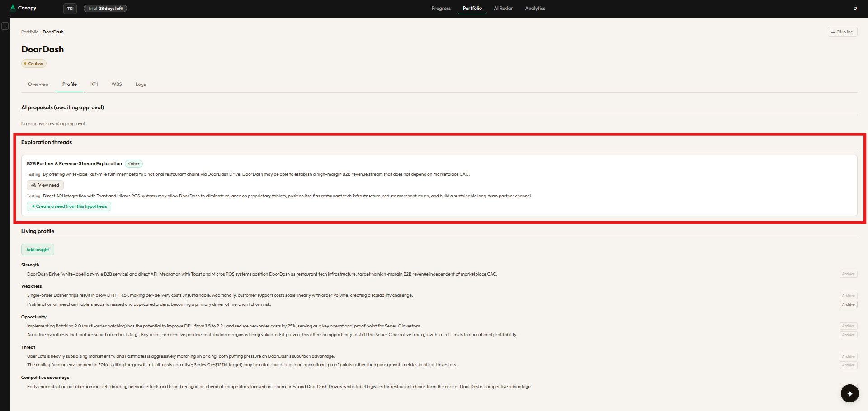Archive the mature suburban cohorts opportunity

[848, 335]
